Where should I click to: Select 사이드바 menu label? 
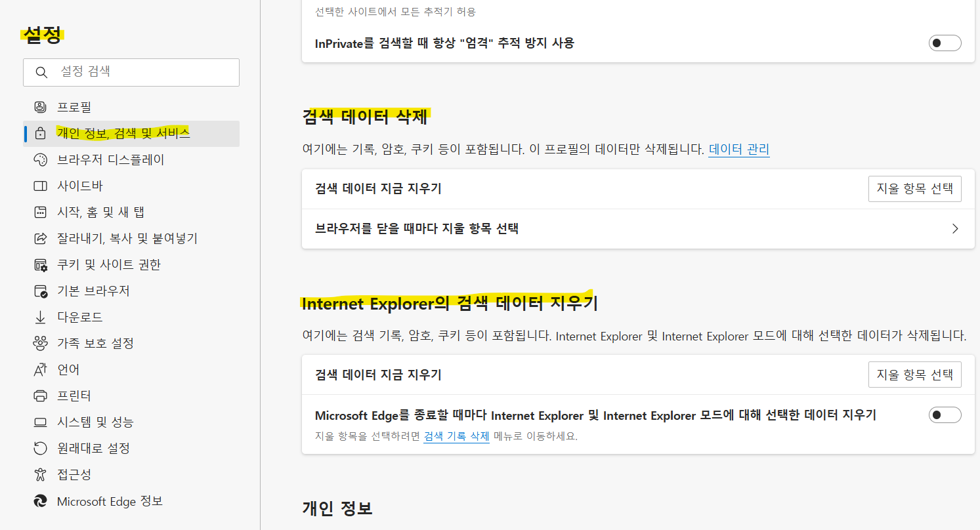80,186
